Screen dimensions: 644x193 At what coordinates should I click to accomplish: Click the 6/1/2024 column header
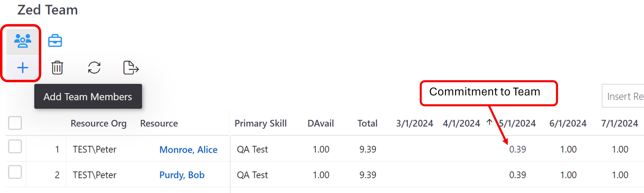(x=568, y=123)
